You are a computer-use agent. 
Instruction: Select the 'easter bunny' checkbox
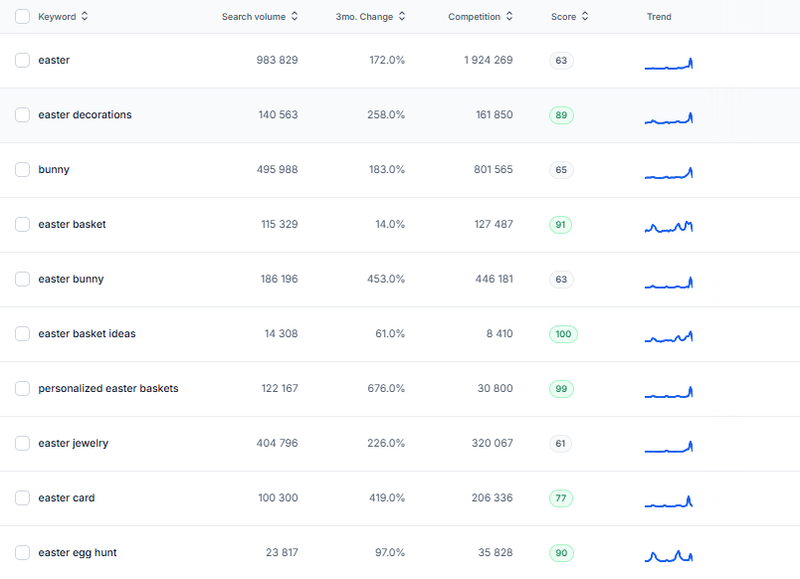pos(22,279)
